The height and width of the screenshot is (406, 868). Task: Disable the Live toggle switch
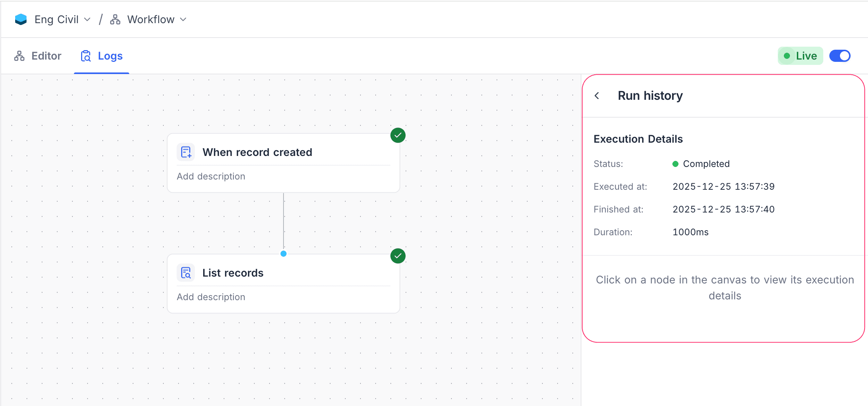[840, 56]
